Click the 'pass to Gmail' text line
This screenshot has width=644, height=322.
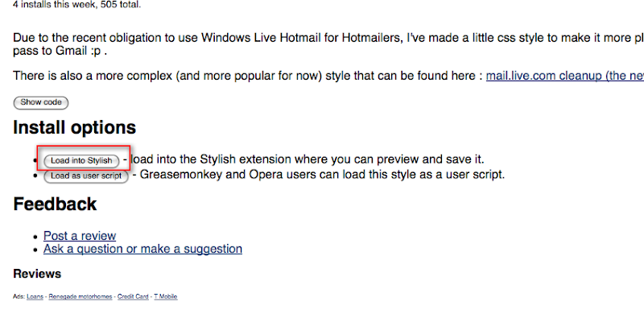coord(60,52)
